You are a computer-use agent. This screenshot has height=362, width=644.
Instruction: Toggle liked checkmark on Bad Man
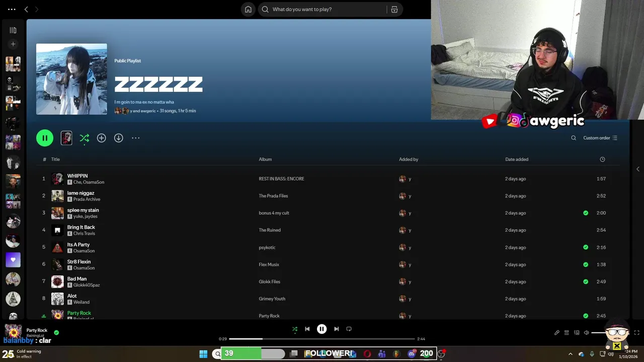click(586, 282)
